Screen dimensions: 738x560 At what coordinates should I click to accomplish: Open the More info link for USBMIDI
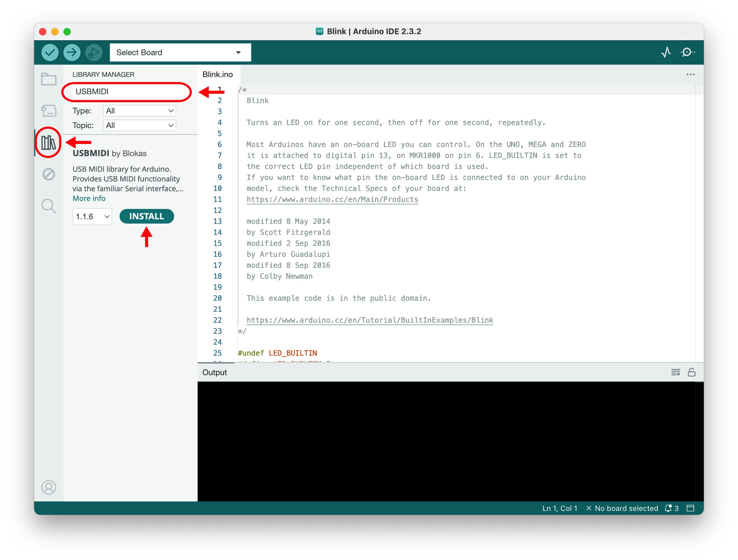pyautogui.click(x=89, y=198)
